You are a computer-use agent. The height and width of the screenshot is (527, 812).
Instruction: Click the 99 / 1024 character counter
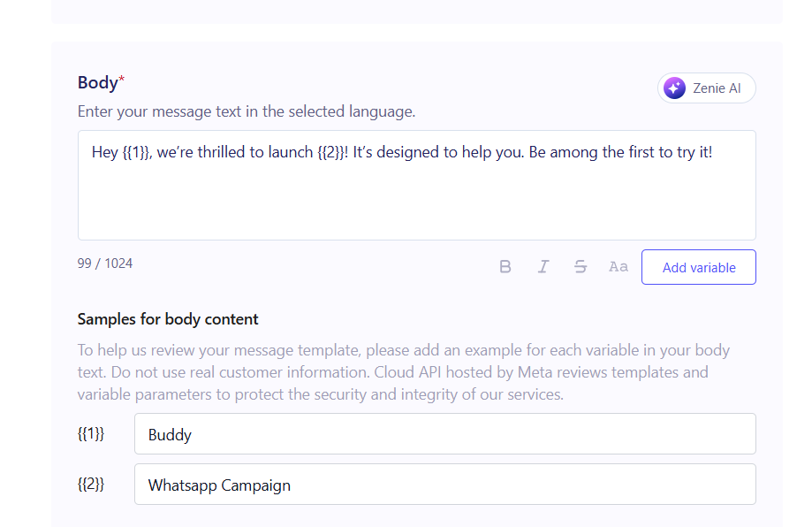[105, 263]
